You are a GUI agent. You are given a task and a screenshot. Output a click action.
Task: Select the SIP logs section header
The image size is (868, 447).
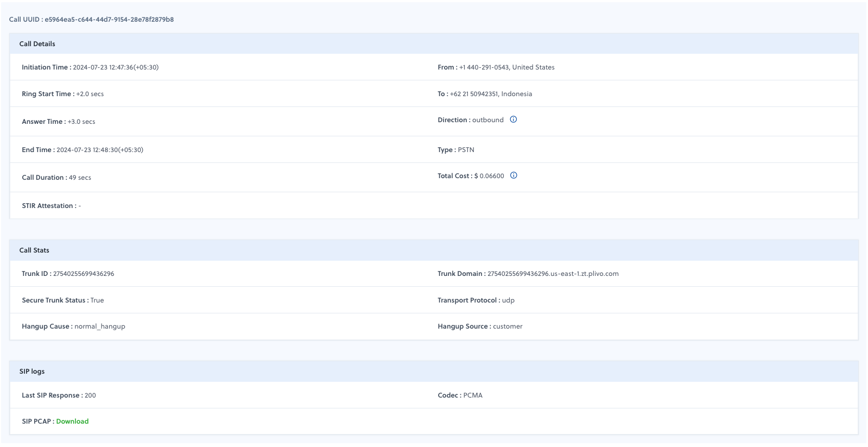pyautogui.click(x=32, y=372)
